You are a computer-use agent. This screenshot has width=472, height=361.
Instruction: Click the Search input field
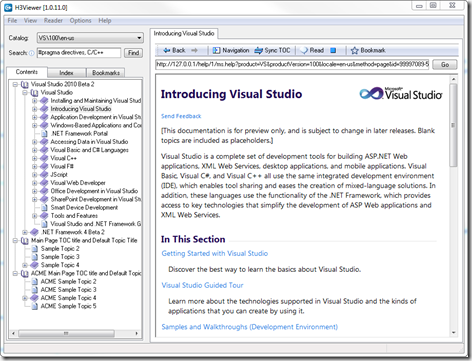coord(79,53)
